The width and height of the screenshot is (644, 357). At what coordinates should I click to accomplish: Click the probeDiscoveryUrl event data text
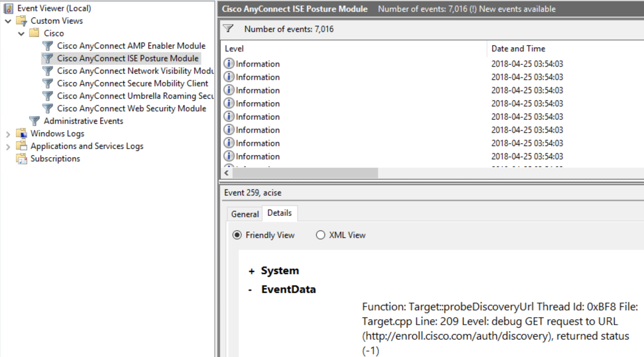[500, 328]
